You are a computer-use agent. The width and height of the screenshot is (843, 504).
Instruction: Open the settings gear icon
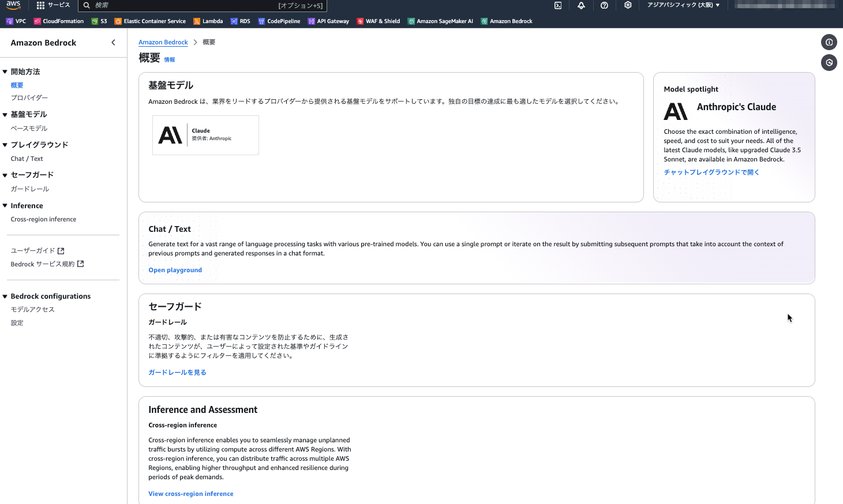[x=628, y=5]
